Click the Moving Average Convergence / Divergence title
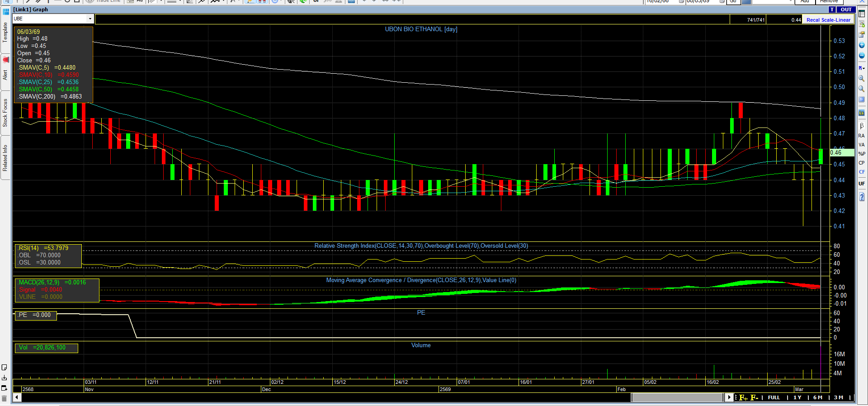The image size is (868, 406). 421,280
